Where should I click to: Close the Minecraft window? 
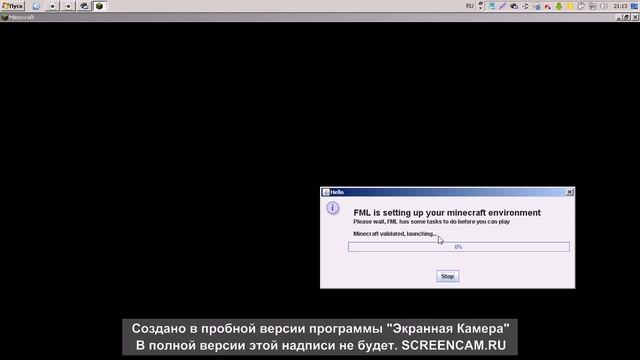coord(635,18)
